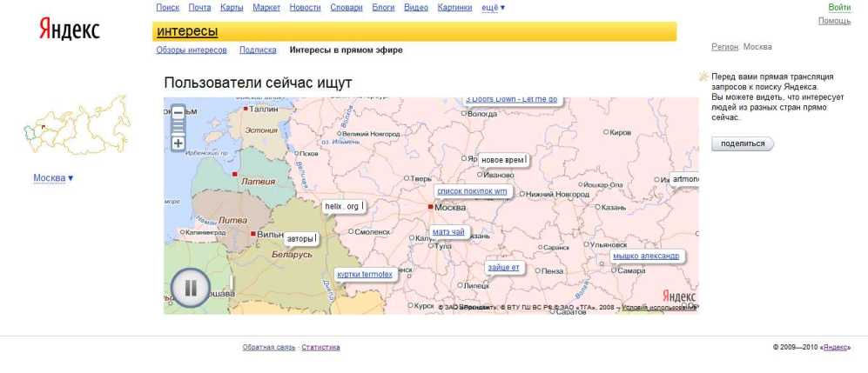Open the 'мышко александр' query bubble
The image size is (868, 373).
646,256
